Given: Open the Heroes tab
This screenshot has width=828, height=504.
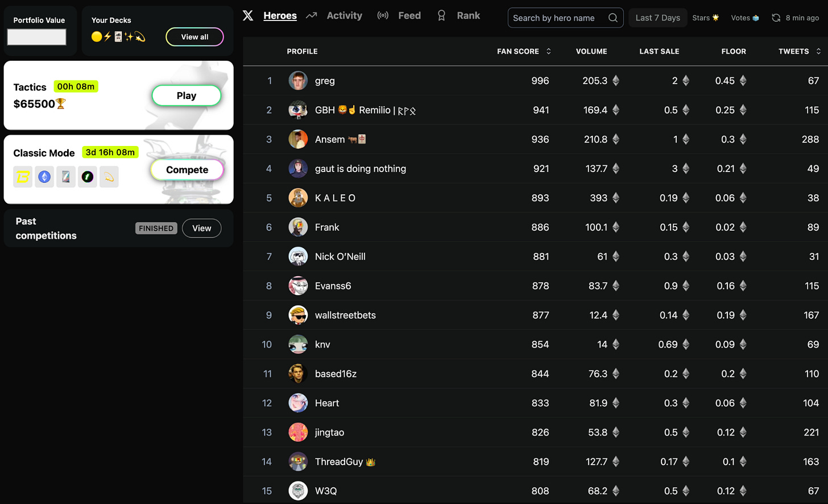Looking at the screenshot, I should pyautogui.click(x=280, y=16).
